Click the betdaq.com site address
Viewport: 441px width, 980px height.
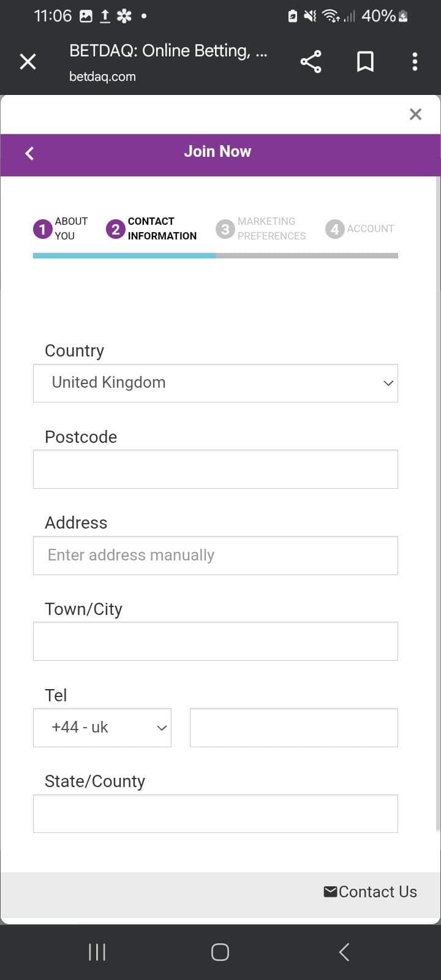click(101, 77)
